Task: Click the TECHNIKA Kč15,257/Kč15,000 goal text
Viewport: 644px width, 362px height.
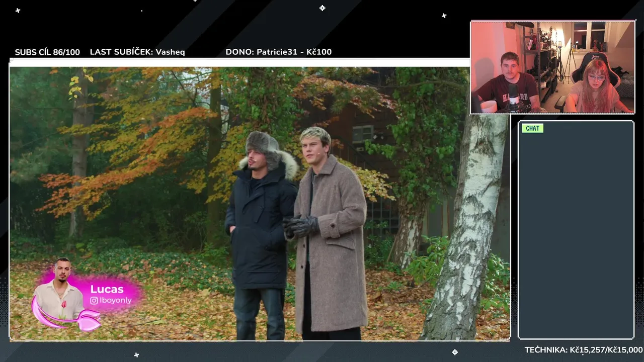Action: (x=584, y=350)
